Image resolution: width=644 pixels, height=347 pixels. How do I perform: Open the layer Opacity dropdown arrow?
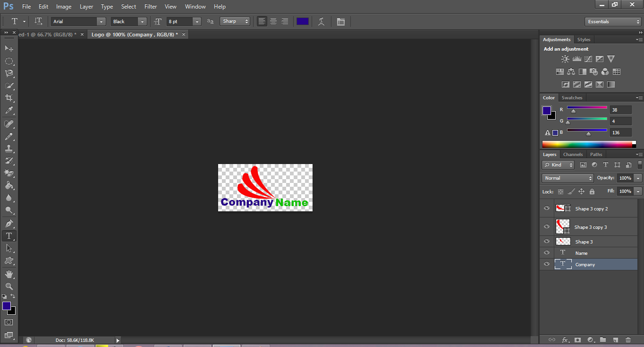coord(638,178)
